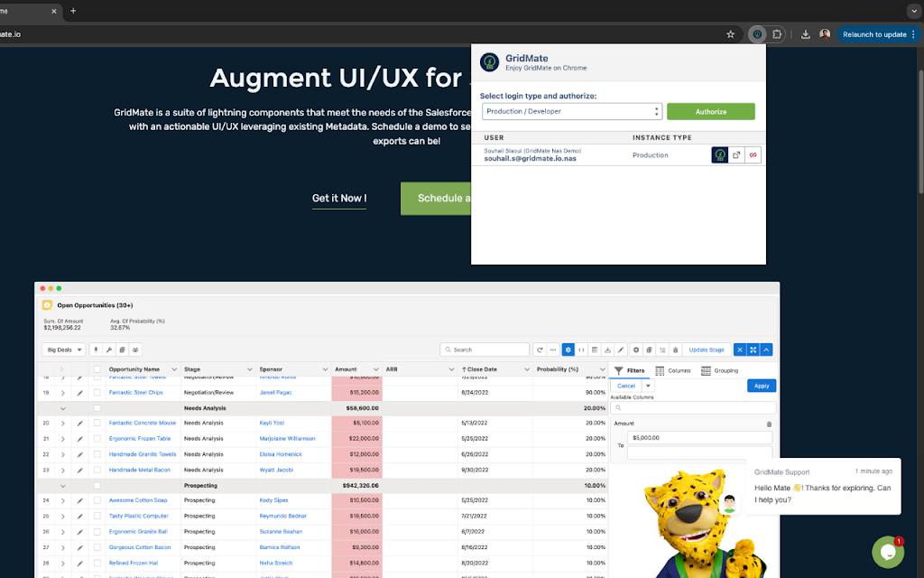Switch to the Grouping tab
This screenshot has height=578, width=924.
click(719, 370)
